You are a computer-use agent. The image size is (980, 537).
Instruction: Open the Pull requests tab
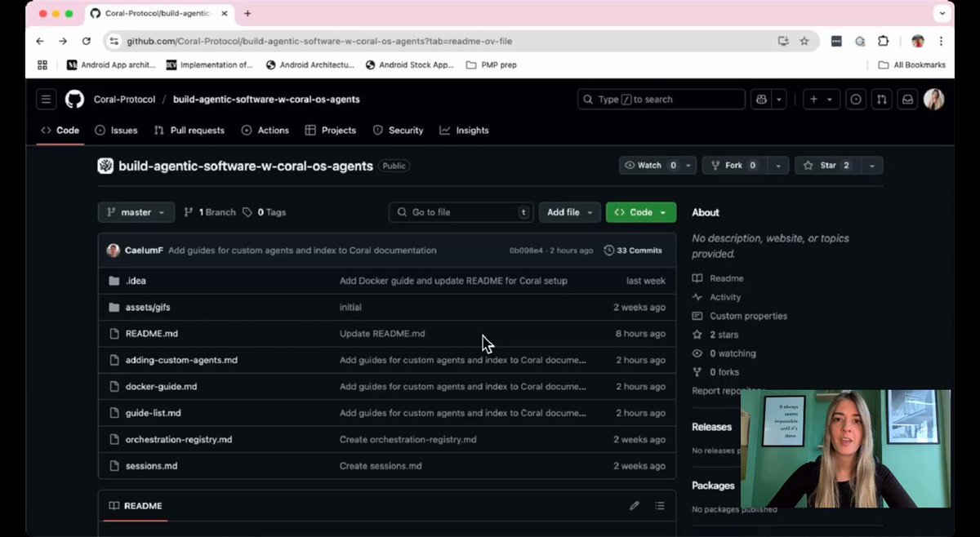[189, 131]
